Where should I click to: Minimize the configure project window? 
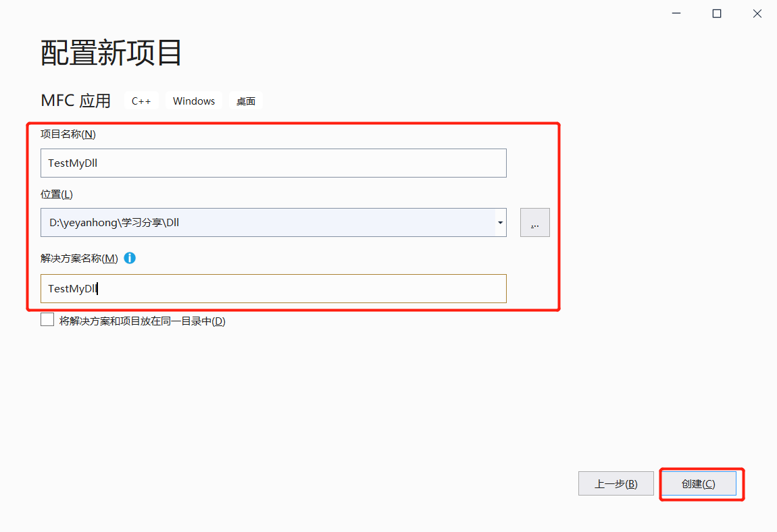tap(676, 13)
